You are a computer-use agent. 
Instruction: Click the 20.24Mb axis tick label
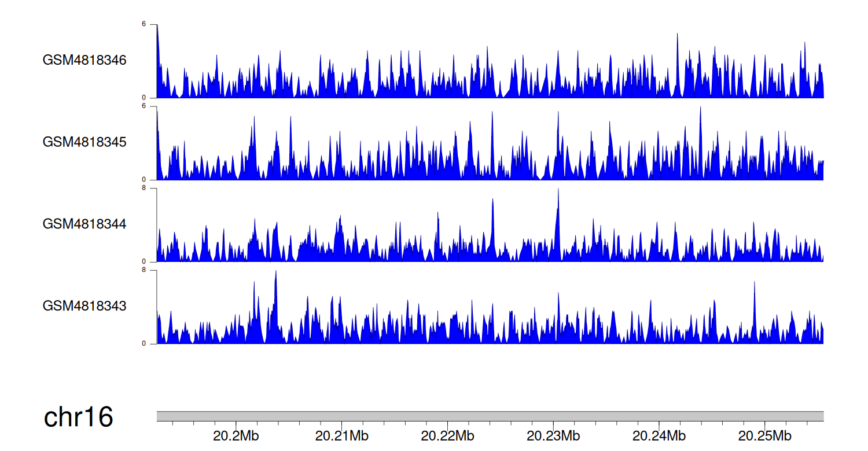click(659, 435)
